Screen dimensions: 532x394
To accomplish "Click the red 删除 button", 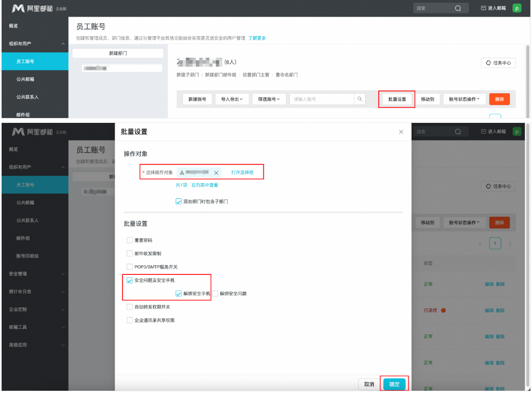I will click(x=499, y=99).
